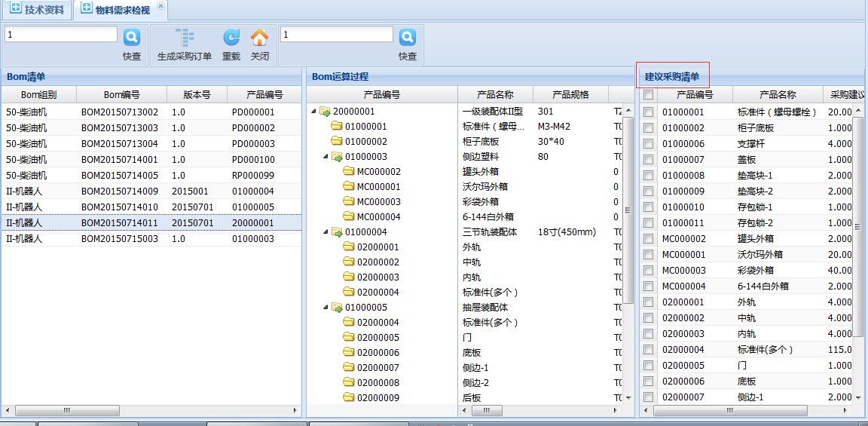Click the left 快查 search icon
The image size is (868, 426).
click(132, 37)
